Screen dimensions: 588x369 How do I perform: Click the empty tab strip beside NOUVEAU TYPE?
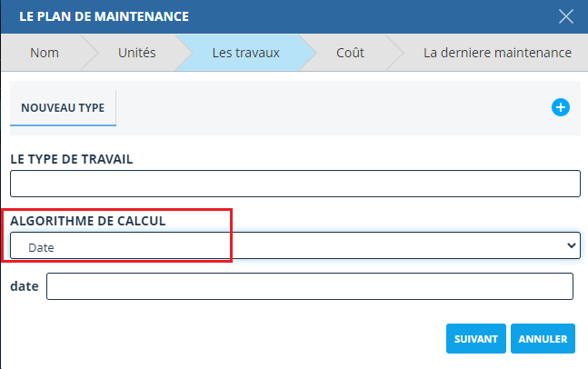point(327,108)
